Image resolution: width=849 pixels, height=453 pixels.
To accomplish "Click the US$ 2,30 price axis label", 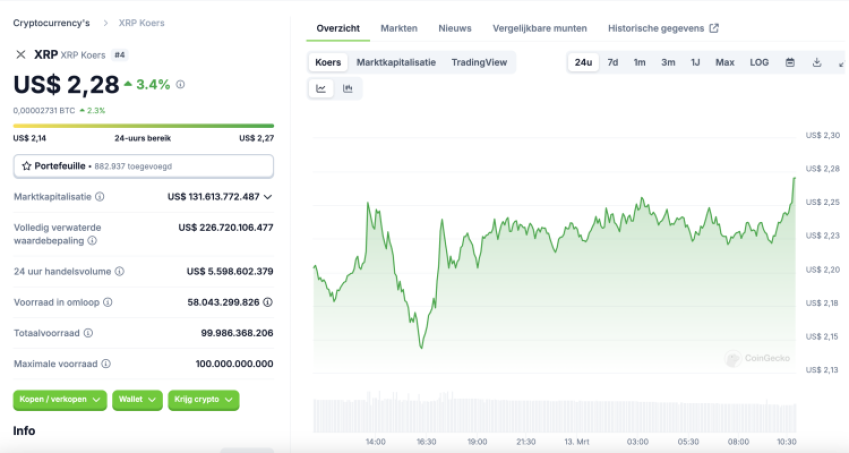I will click(x=822, y=135).
